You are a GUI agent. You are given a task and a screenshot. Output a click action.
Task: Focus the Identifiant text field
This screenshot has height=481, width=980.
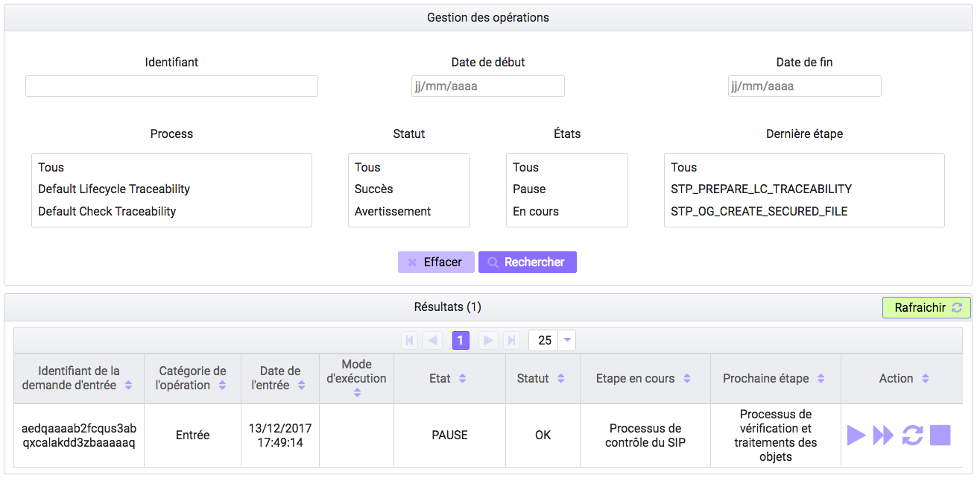click(x=171, y=87)
